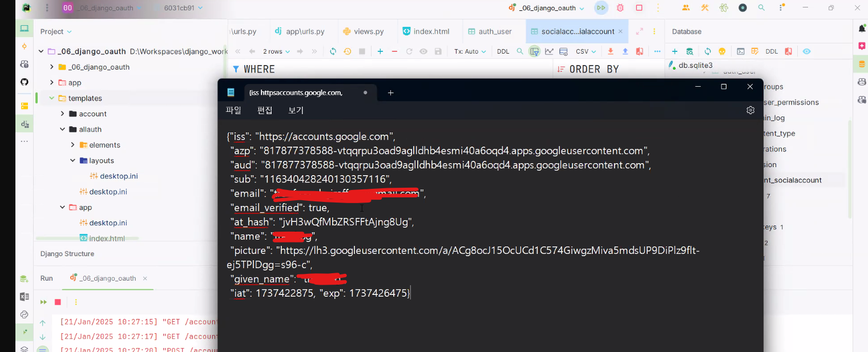
Task: Open the Code With Me people icon
Action: (686, 8)
